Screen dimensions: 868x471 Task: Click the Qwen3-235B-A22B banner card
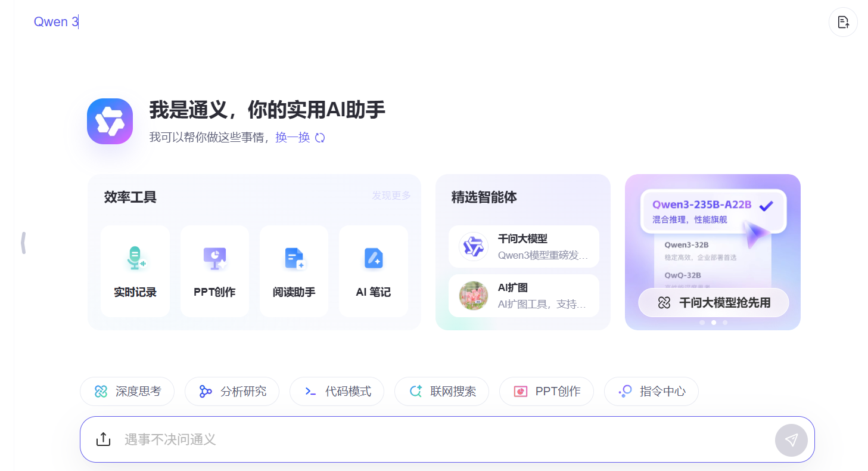(714, 212)
